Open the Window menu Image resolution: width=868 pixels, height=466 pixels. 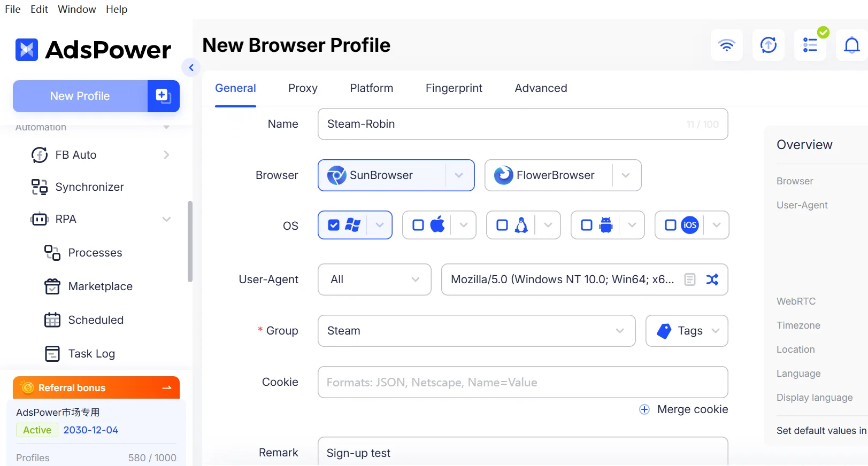(x=77, y=9)
